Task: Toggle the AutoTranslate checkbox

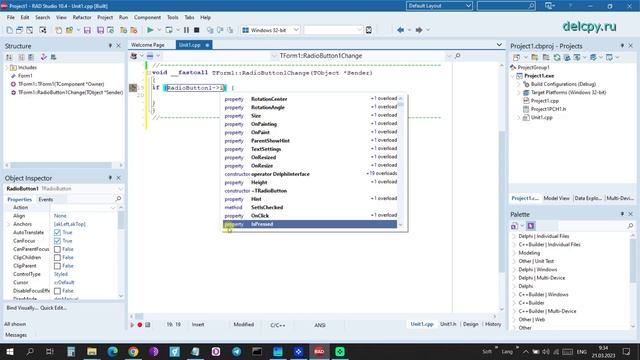Action: click(x=57, y=232)
